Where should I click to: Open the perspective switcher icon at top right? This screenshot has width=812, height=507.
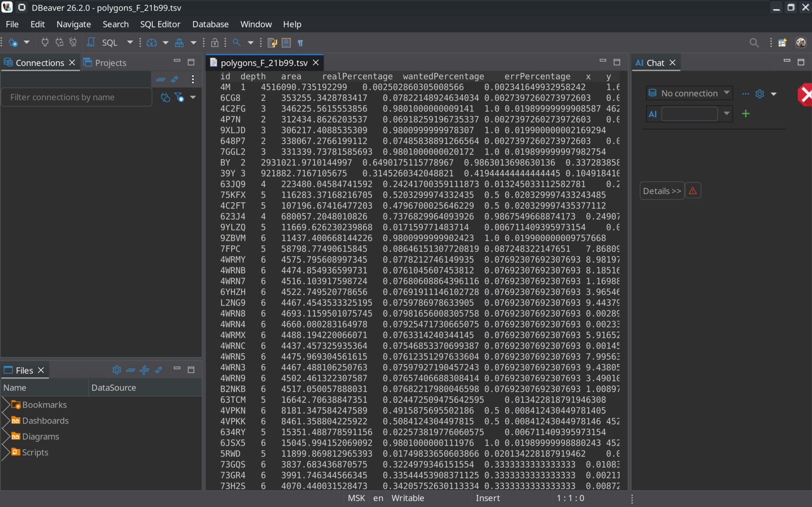(782, 43)
